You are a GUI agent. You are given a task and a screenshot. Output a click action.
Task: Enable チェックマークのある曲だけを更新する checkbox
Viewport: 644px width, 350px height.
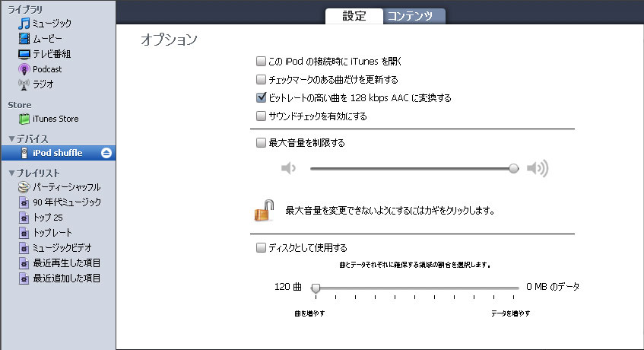click(261, 79)
